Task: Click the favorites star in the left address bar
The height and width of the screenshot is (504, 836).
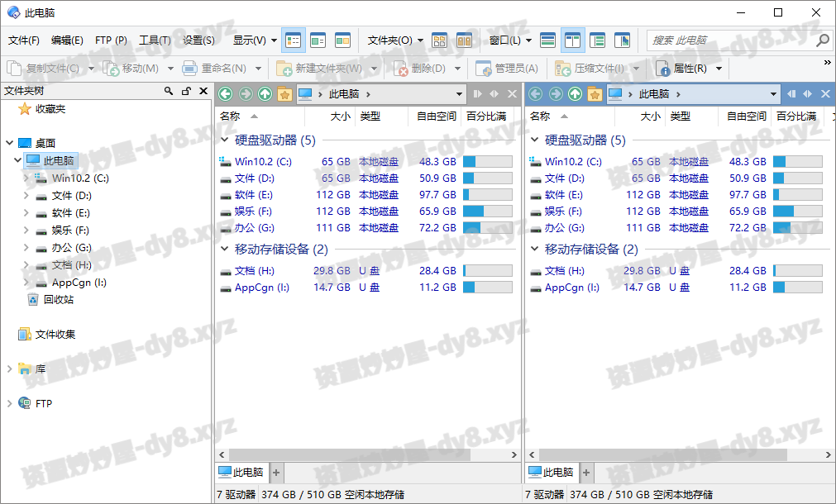Action: pos(284,93)
